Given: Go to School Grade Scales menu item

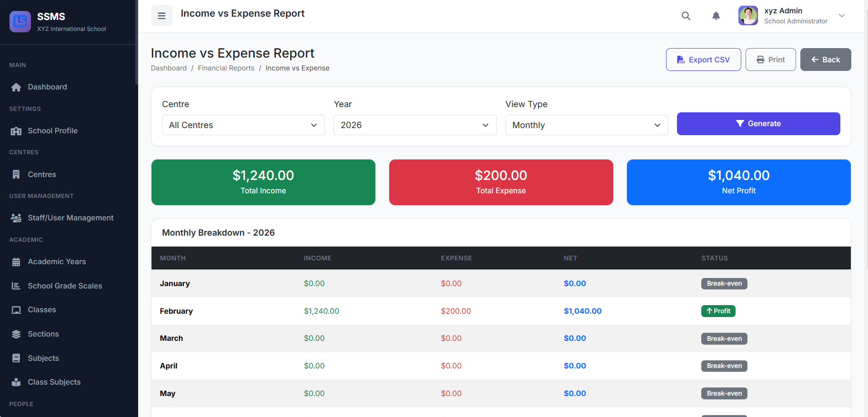Looking at the screenshot, I should pyautogui.click(x=65, y=286).
